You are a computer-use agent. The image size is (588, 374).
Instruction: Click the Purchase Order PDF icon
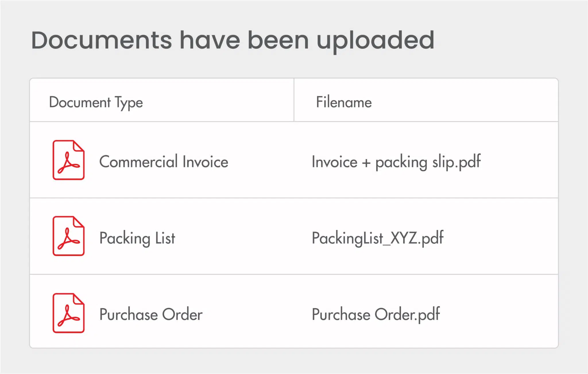(x=68, y=313)
